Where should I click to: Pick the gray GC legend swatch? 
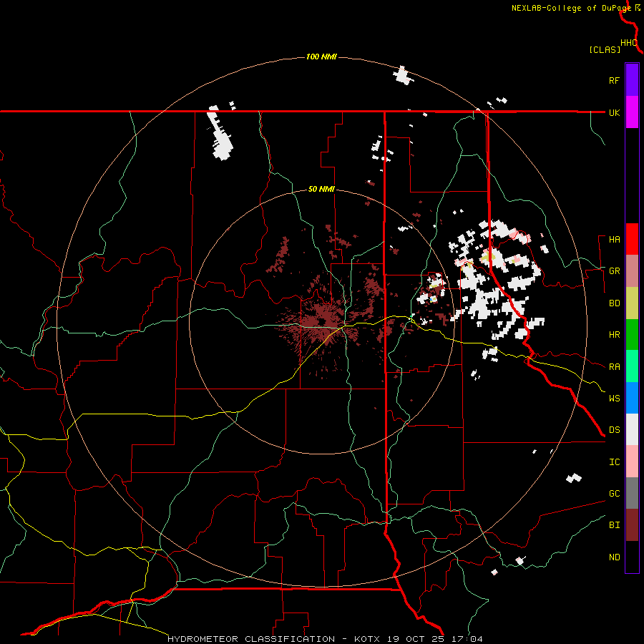coord(632,493)
